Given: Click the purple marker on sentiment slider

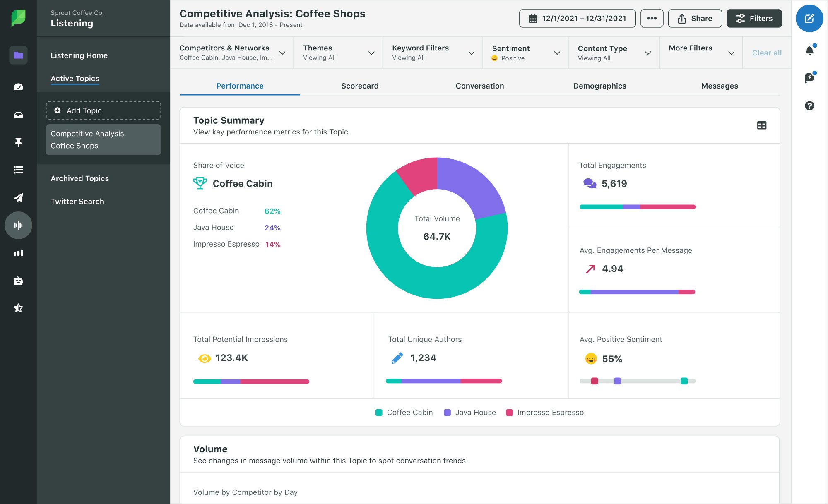Looking at the screenshot, I should pos(617,381).
